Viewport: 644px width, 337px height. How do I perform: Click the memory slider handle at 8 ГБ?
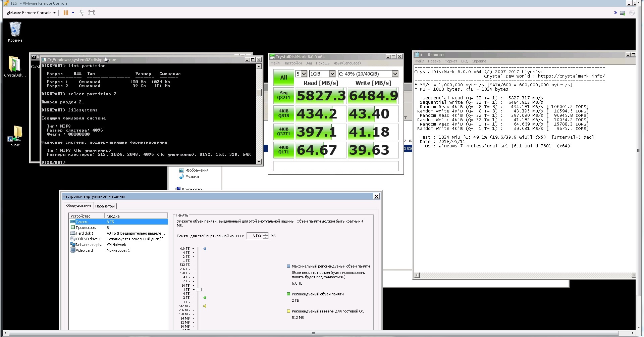point(199,289)
